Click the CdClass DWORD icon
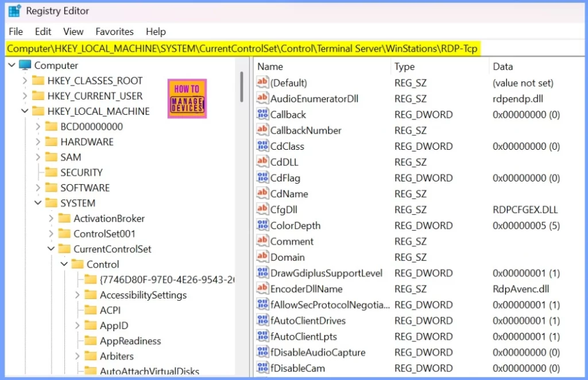The image size is (588, 380). coord(262,146)
